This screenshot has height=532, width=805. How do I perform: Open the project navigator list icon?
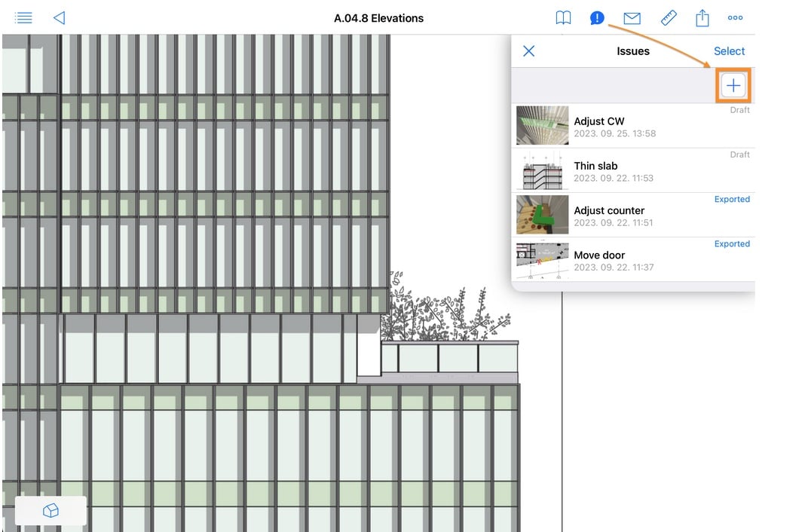point(23,17)
